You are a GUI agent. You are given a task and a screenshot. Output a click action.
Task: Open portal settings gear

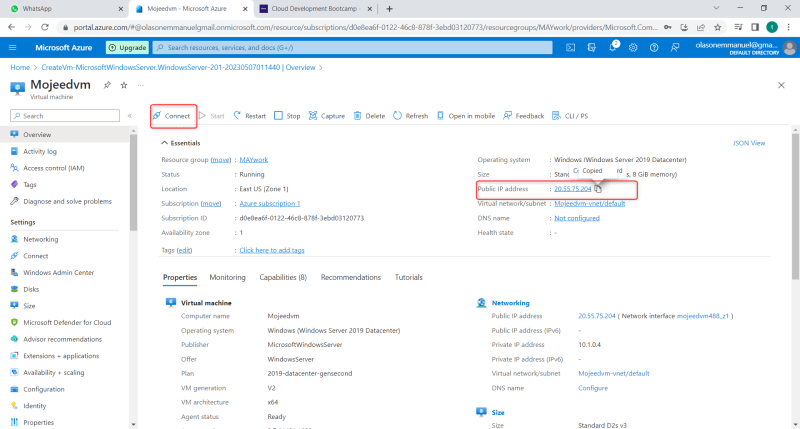click(633, 47)
